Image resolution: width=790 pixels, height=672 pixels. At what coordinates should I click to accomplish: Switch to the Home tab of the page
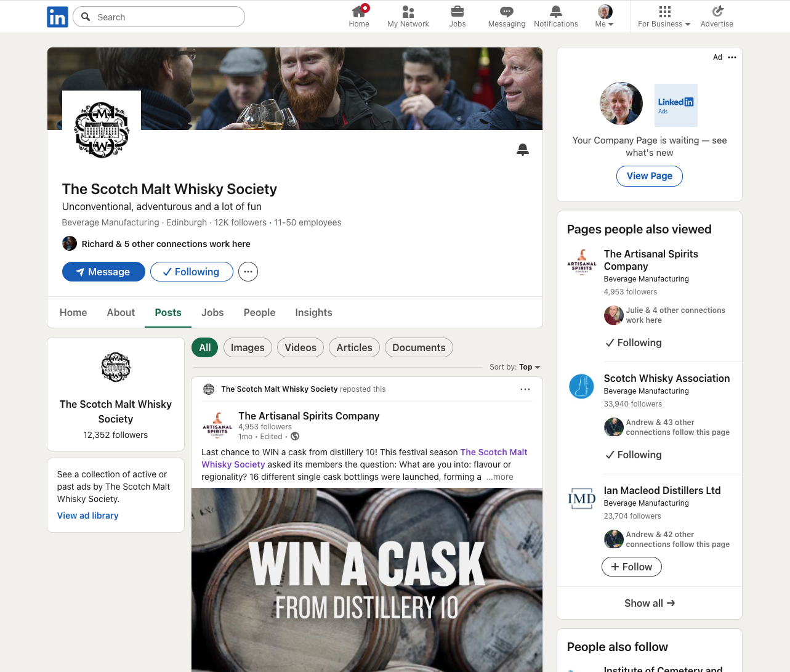point(73,312)
